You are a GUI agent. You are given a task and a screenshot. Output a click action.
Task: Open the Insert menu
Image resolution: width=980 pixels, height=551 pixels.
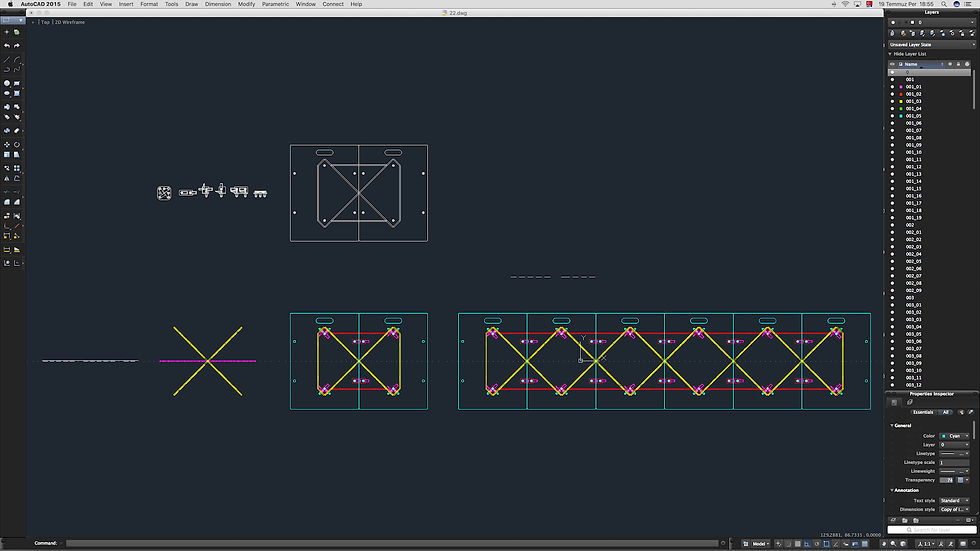126,4
